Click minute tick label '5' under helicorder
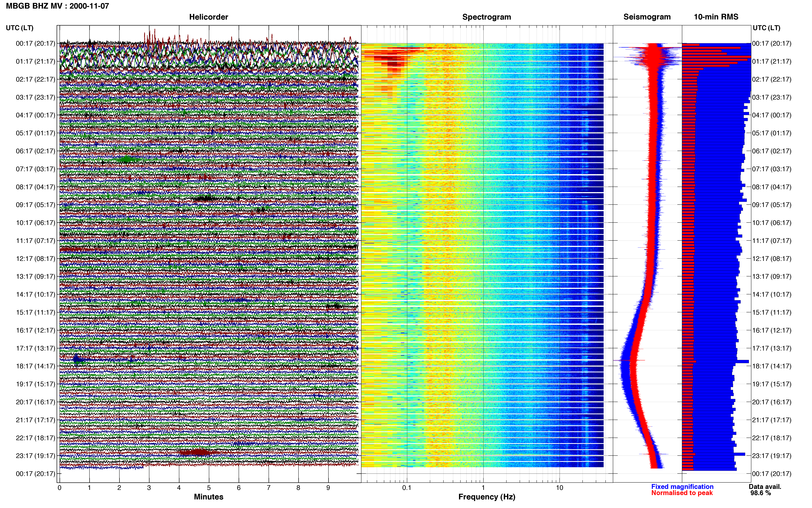This screenshot has height=508, width=812. (x=209, y=488)
